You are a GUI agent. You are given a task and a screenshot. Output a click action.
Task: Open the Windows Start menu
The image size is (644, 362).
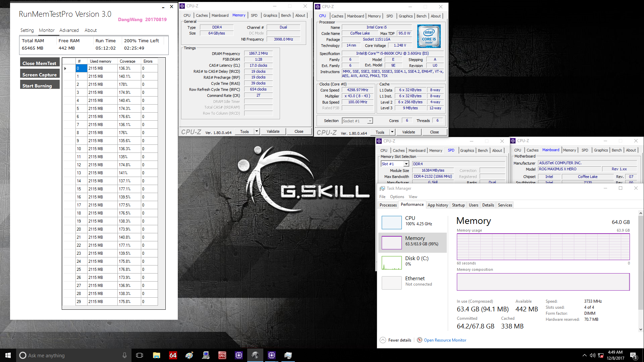tap(8, 355)
